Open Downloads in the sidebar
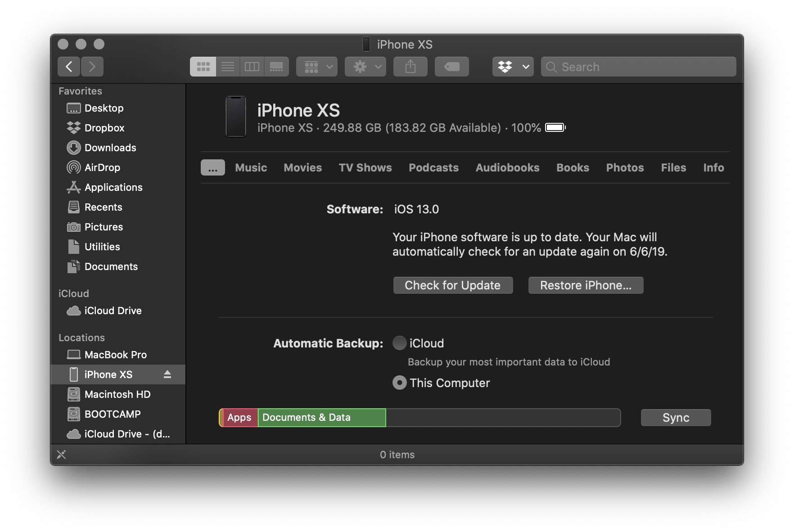The image size is (794, 532). coord(118,148)
